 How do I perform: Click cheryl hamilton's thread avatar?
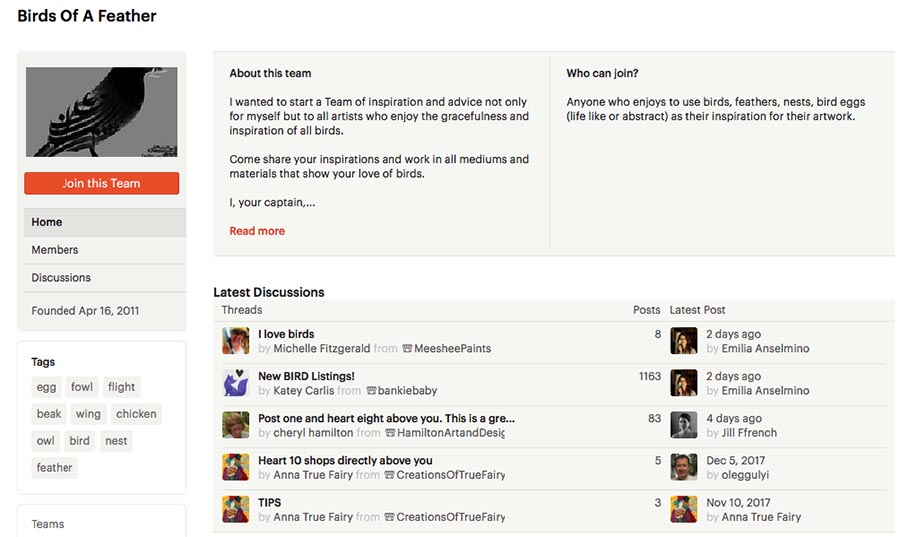235,425
